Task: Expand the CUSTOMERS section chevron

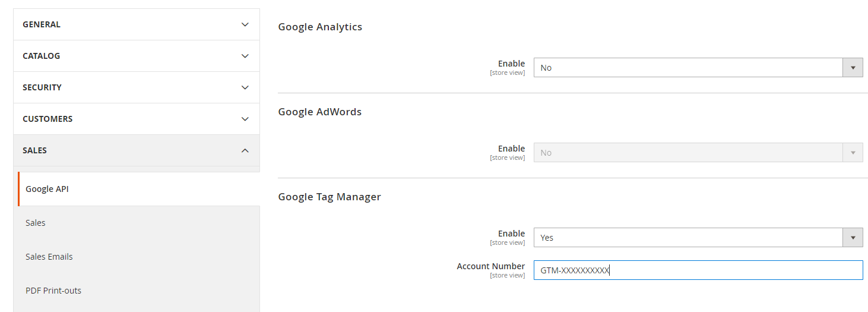Action: click(245, 119)
